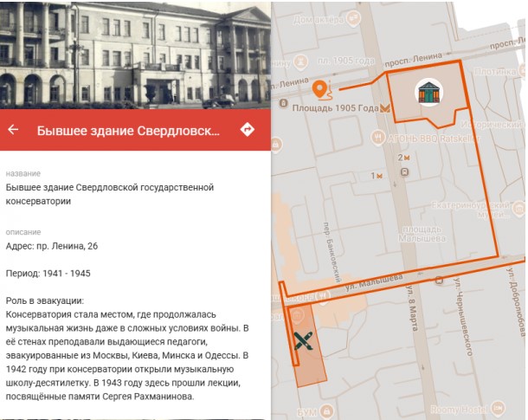Select the crossed tools marker on map
This screenshot has height=420, width=528.
tap(303, 340)
